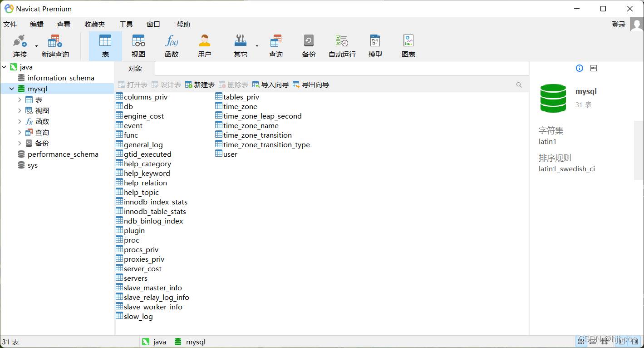Select the general_log table
This screenshot has height=348, width=644.
[139, 145]
